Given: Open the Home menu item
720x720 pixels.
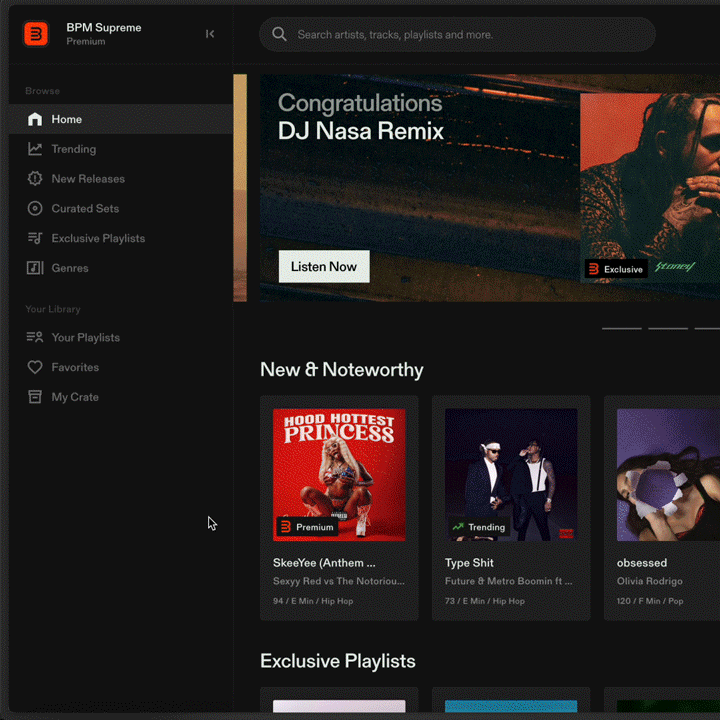Looking at the screenshot, I should (x=120, y=119).
